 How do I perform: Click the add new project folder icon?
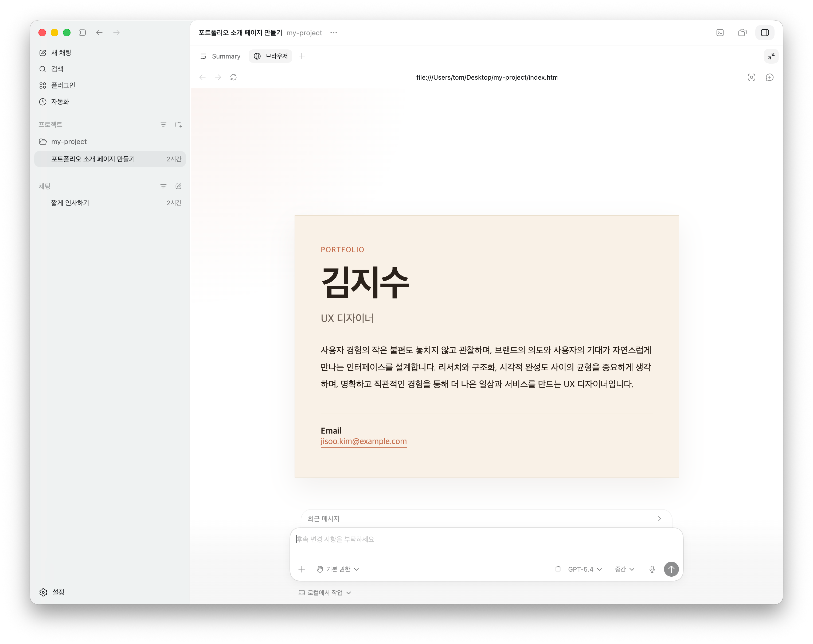pos(178,125)
